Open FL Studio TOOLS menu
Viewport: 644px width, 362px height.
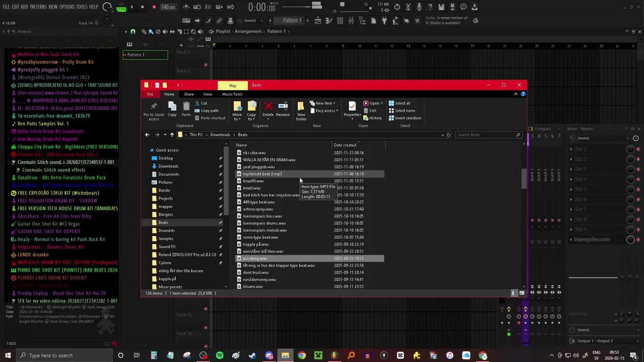click(82, 7)
